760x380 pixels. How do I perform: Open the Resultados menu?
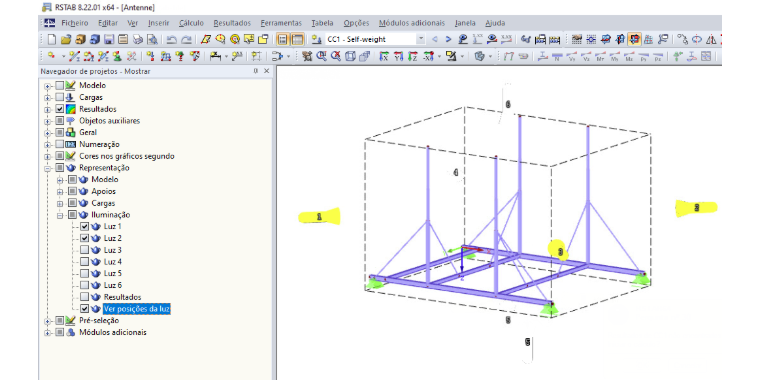232,23
